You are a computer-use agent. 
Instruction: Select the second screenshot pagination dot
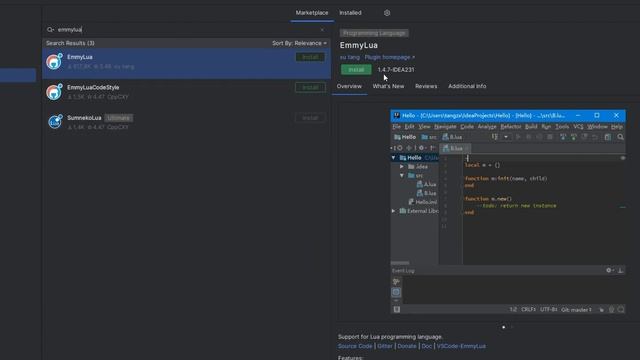point(512,327)
